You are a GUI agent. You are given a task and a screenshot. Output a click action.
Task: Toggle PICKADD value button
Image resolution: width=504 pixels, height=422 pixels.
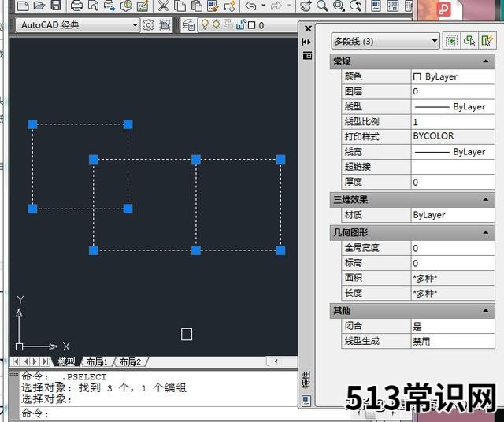451,41
